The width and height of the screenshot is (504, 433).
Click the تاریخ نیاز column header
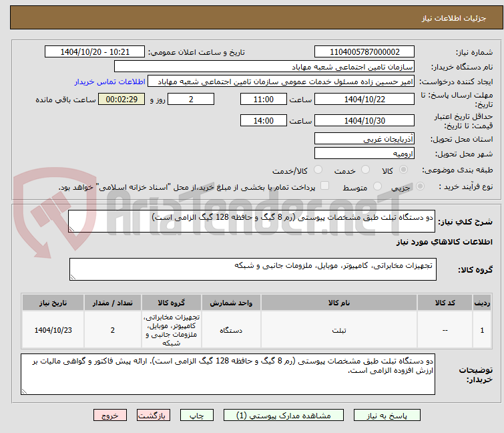click(53, 303)
